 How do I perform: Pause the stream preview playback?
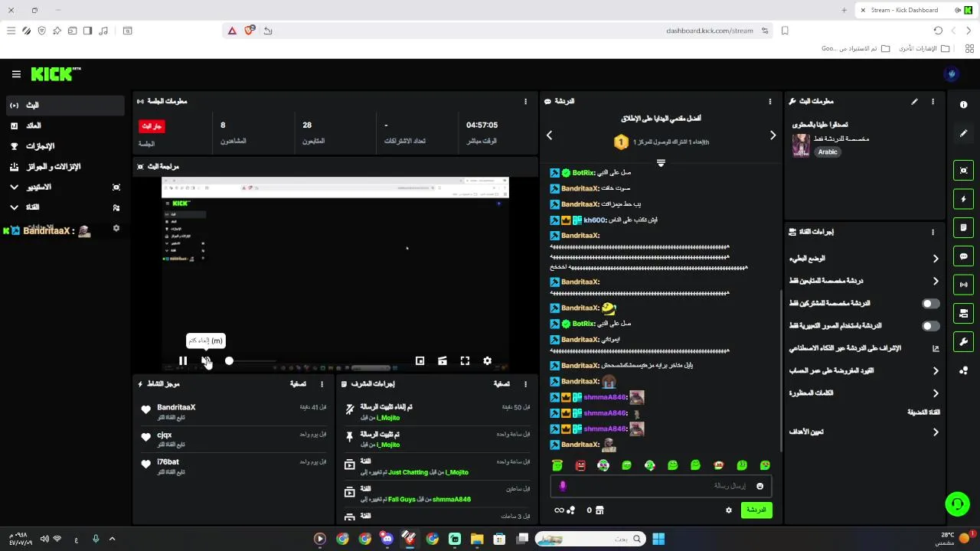click(x=183, y=360)
